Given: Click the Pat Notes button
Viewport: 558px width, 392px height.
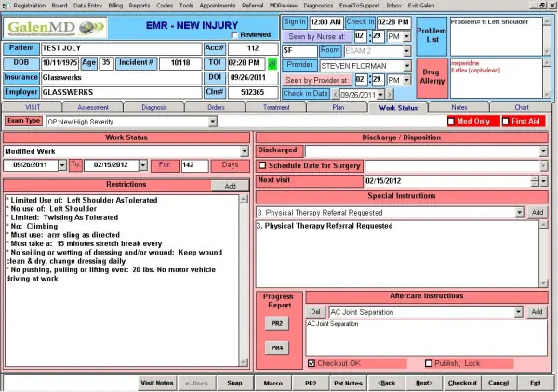Looking at the screenshot, I should [348, 383].
